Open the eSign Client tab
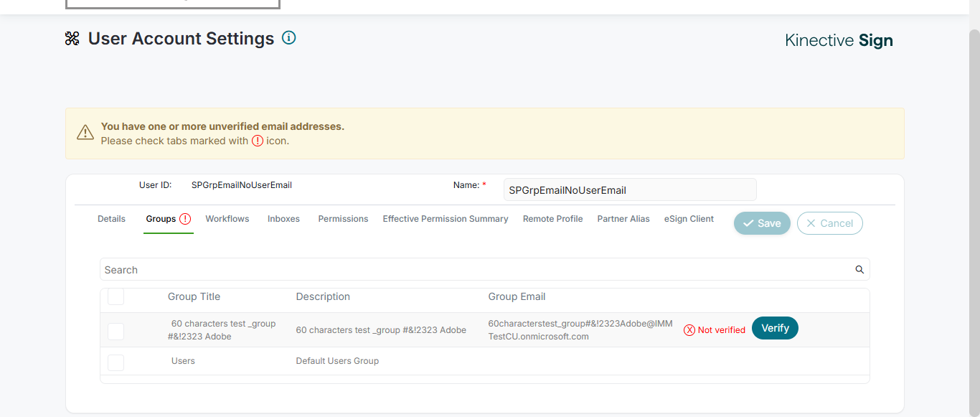This screenshot has height=417, width=980. (689, 219)
